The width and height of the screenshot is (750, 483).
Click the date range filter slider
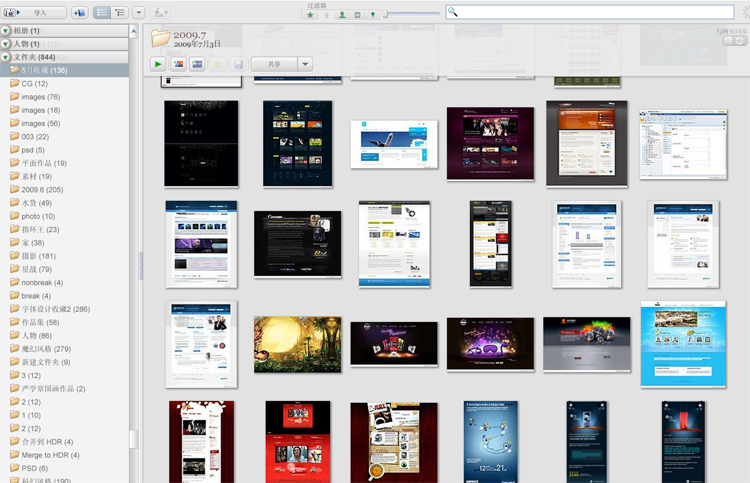point(412,14)
